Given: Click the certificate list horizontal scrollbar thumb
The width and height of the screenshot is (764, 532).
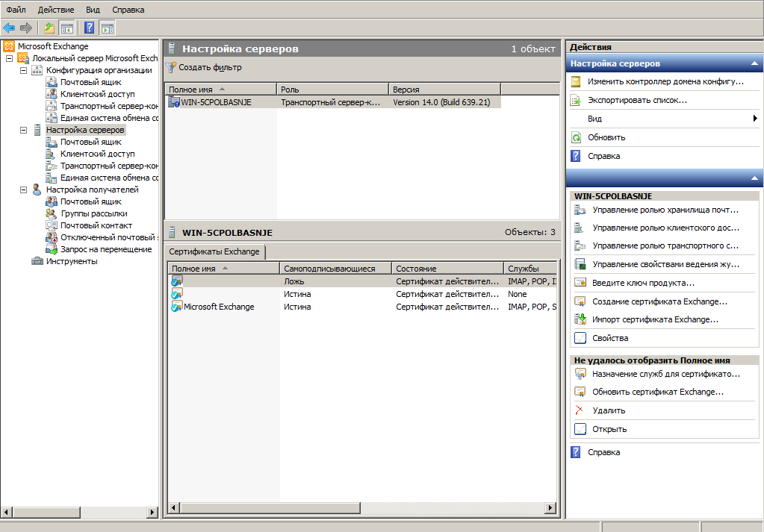Looking at the screenshot, I should (270, 507).
